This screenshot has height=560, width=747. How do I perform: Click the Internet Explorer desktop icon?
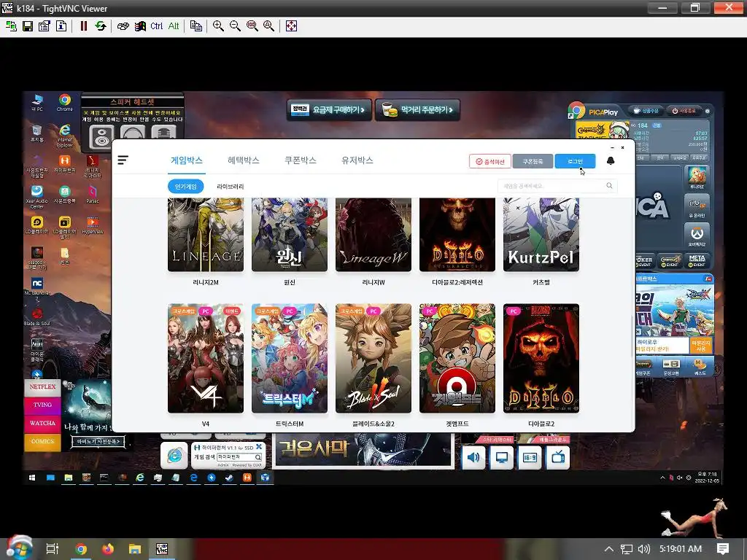point(65,136)
